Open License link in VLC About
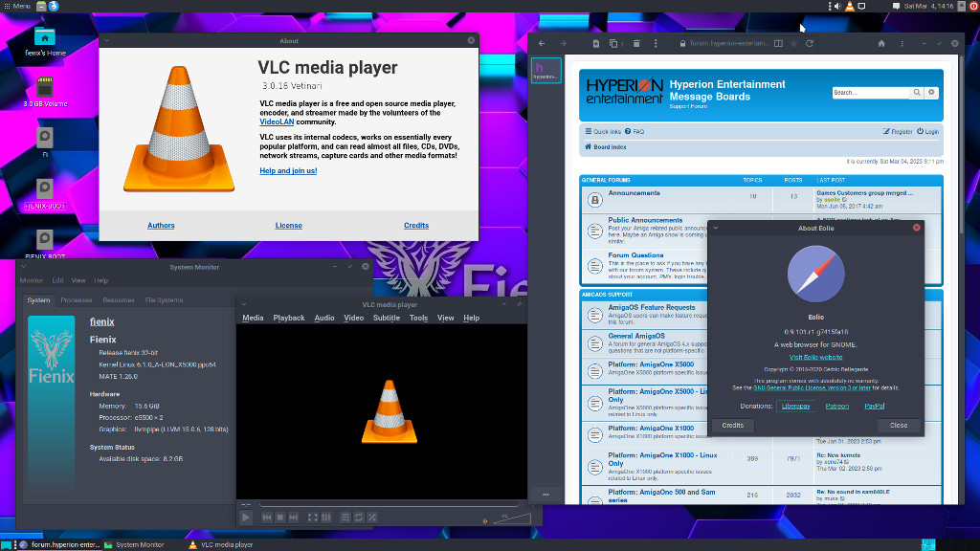Viewport: 980px width, 551px height. coord(289,226)
